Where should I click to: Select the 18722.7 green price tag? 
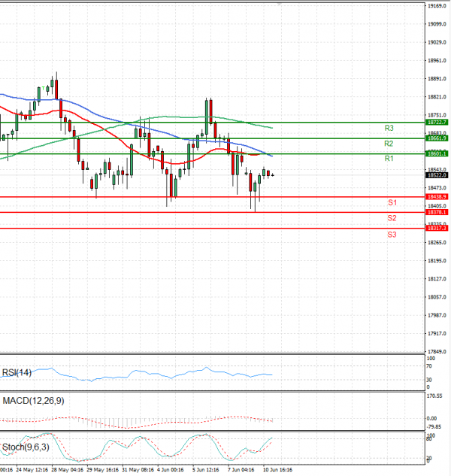click(x=437, y=123)
